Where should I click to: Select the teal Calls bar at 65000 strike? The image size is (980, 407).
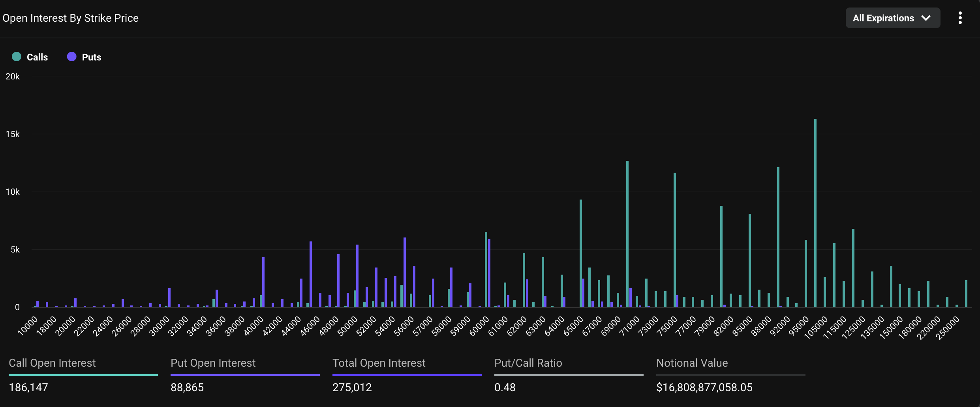point(581,253)
